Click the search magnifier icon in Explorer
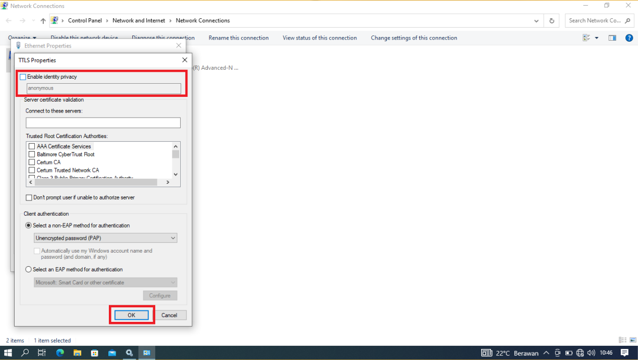This screenshot has width=638, height=360. [628, 21]
